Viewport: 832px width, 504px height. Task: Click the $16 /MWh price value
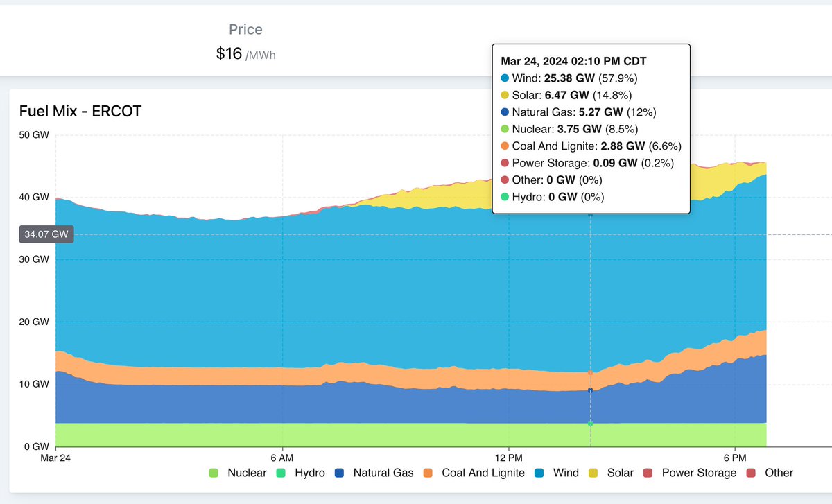[244, 54]
